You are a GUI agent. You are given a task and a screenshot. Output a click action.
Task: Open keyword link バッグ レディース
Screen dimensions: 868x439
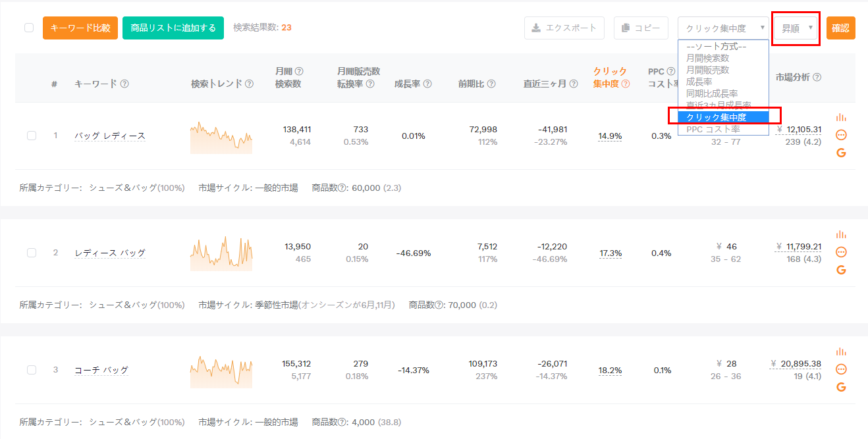click(110, 136)
